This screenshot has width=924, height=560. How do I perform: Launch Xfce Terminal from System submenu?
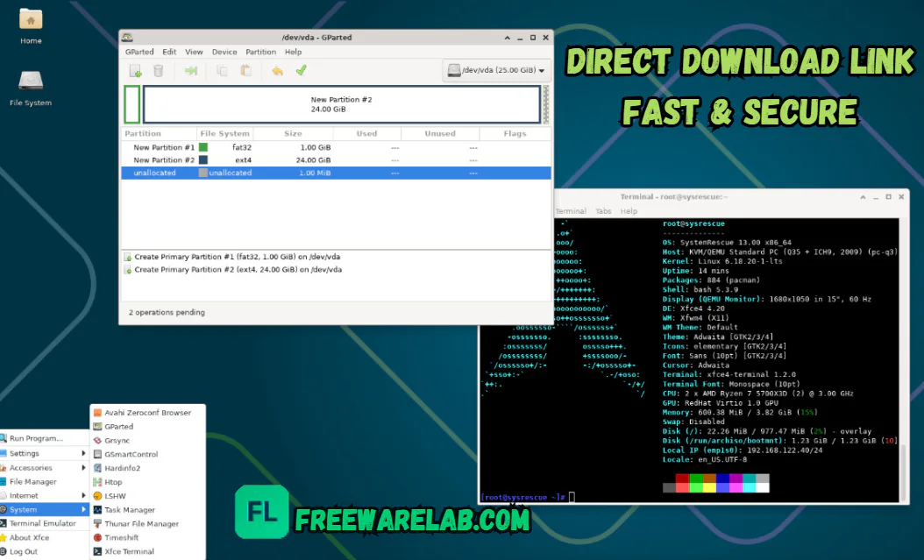[147, 552]
